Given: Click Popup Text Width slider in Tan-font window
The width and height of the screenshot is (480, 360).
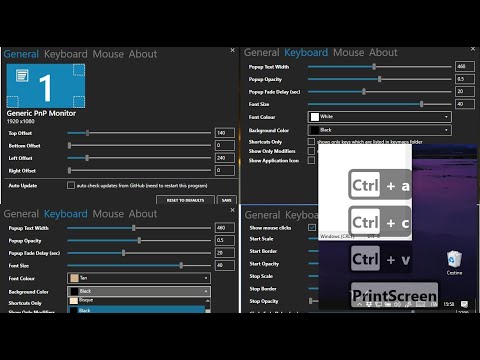Looking at the screenshot, I should 134,228.
